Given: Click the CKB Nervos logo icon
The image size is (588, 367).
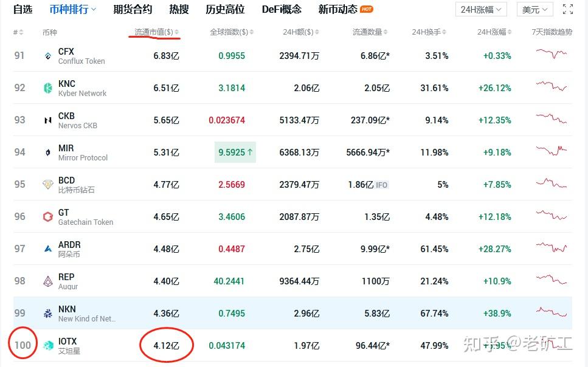Looking at the screenshot, I should tap(48, 120).
